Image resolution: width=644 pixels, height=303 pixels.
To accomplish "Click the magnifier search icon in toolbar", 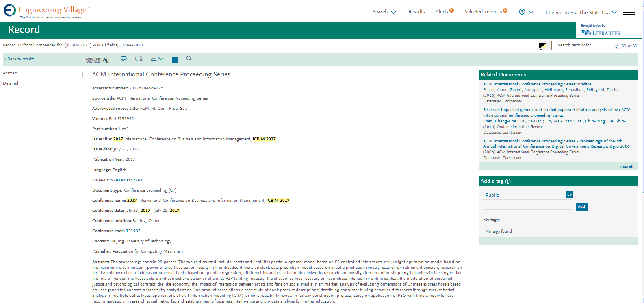I will click(189, 59).
